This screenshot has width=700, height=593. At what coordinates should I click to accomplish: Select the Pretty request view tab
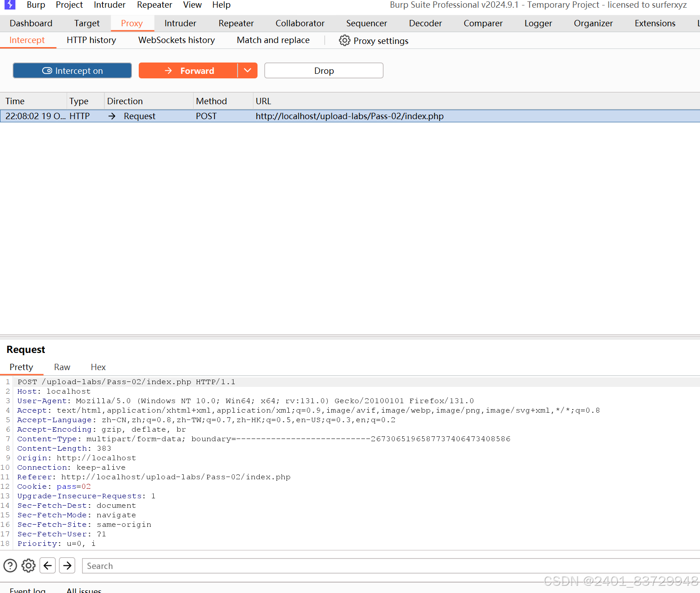(21, 367)
